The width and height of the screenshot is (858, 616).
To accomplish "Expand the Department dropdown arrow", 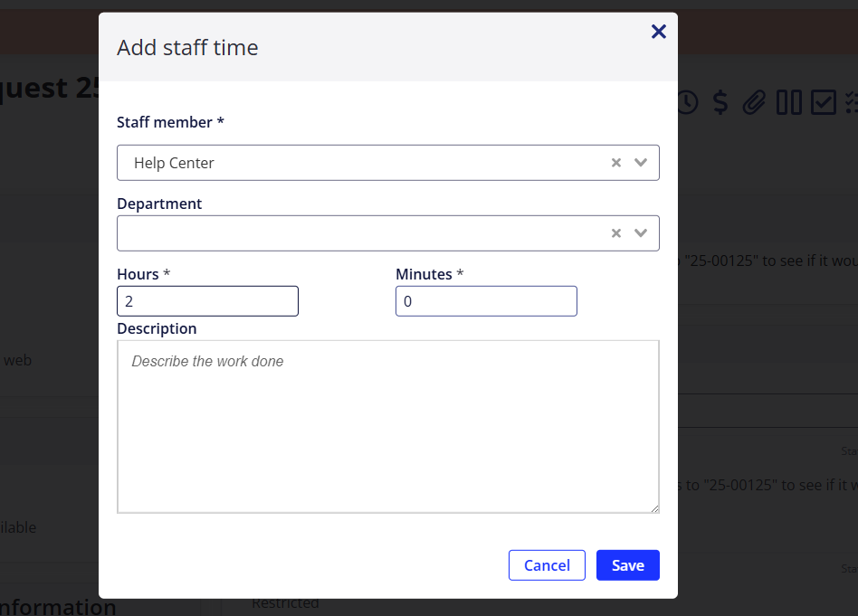I will point(640,233).
